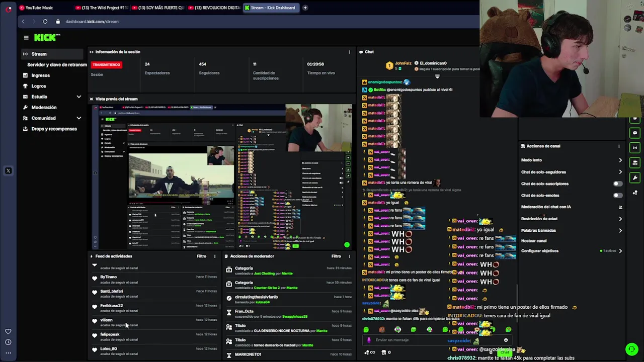Expand Restricción de edad settings
Image resolution: width=644 pixels, height=362 pixels.
point(620,219)
